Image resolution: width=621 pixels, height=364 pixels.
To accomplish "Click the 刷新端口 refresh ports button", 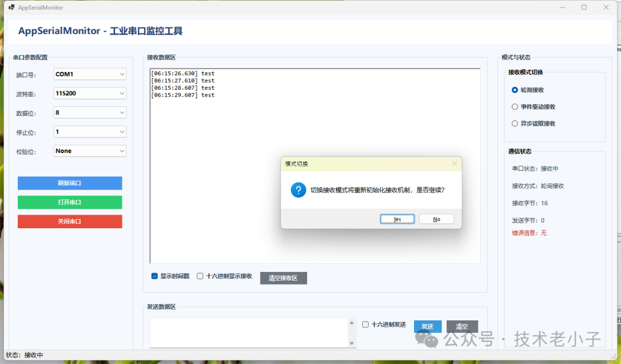I will coord(70,183).
